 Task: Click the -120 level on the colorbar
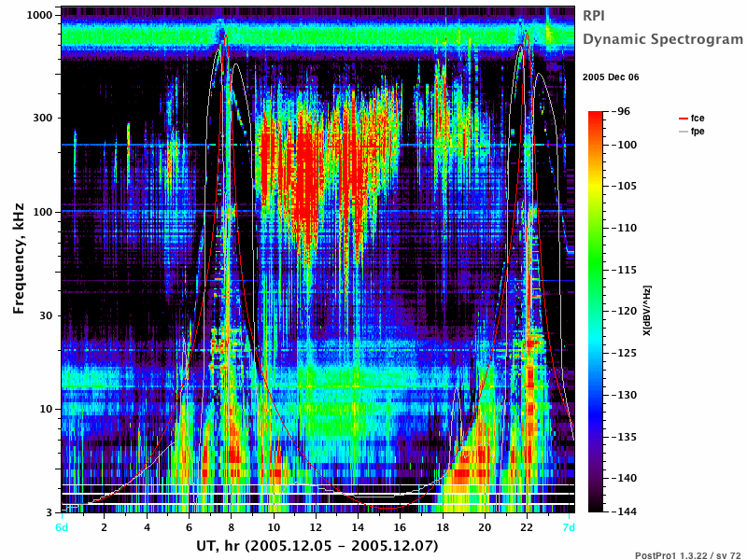[x=623, y=311]
